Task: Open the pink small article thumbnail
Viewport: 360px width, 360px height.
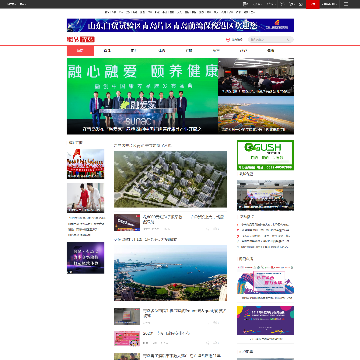Action: 127,338
